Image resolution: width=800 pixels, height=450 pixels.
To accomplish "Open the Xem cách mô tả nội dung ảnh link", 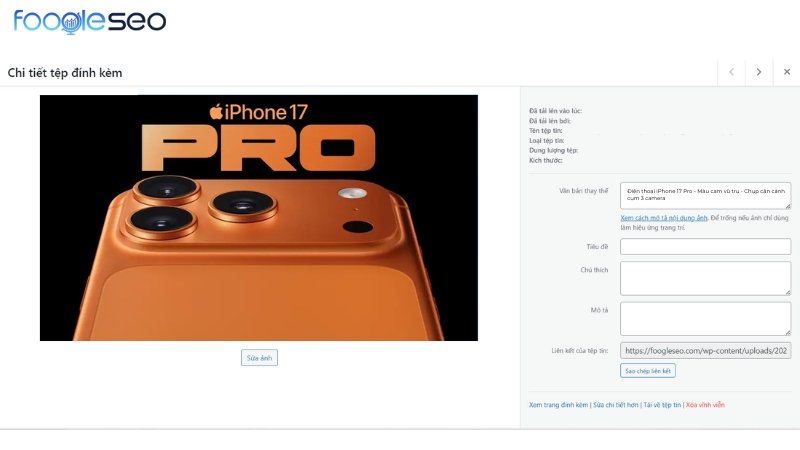I will point(664,218).
